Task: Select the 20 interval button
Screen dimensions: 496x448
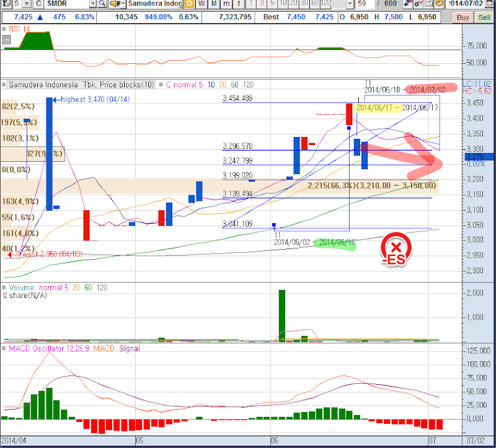Action: pyautogui.click(x=294, y=4)
